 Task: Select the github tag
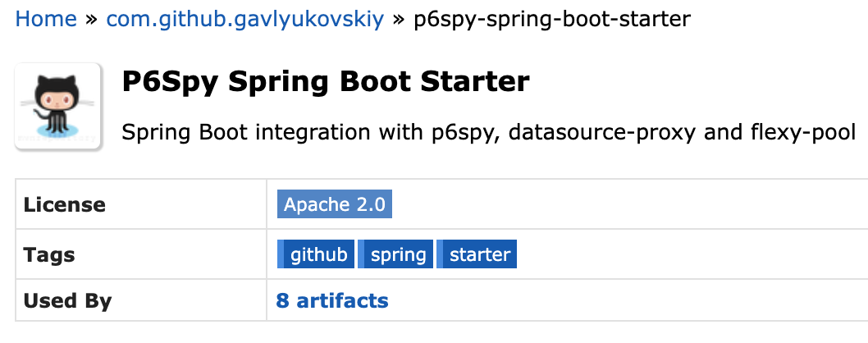(x=316, y=254)
